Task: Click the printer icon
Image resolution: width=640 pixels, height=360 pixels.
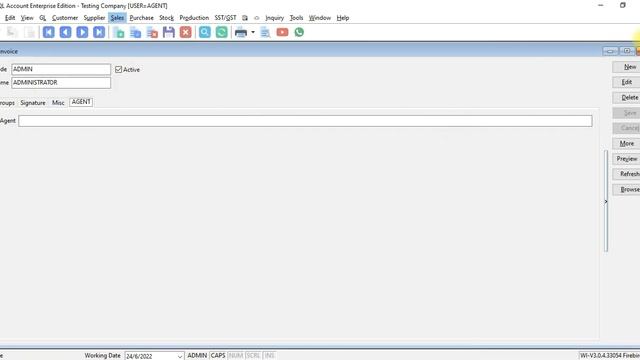Action: pos(241,32)
